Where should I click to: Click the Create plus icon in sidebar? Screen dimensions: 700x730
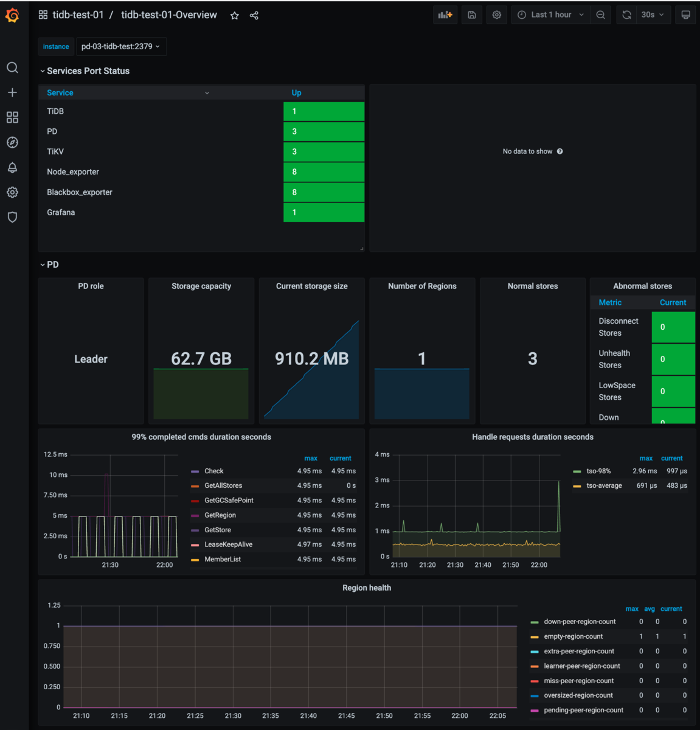click(x=12, y=92)
